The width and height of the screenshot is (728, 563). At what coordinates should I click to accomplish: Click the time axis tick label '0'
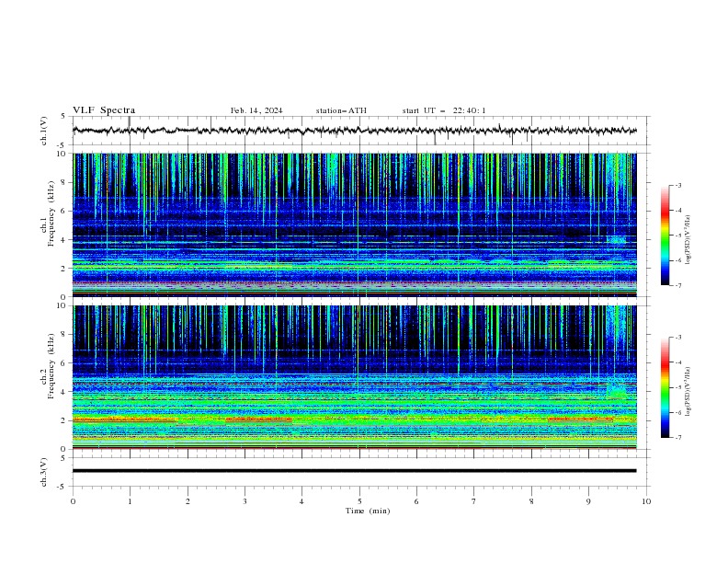73,501
